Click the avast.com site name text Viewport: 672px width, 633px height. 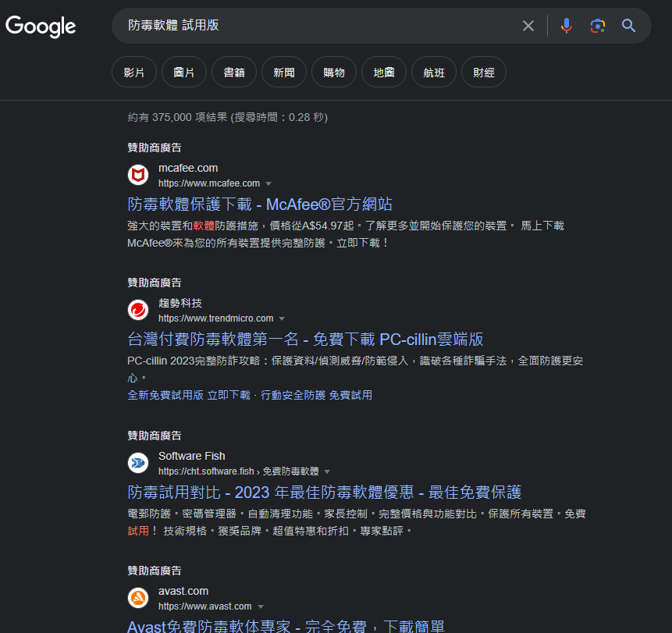pos(183,591)
